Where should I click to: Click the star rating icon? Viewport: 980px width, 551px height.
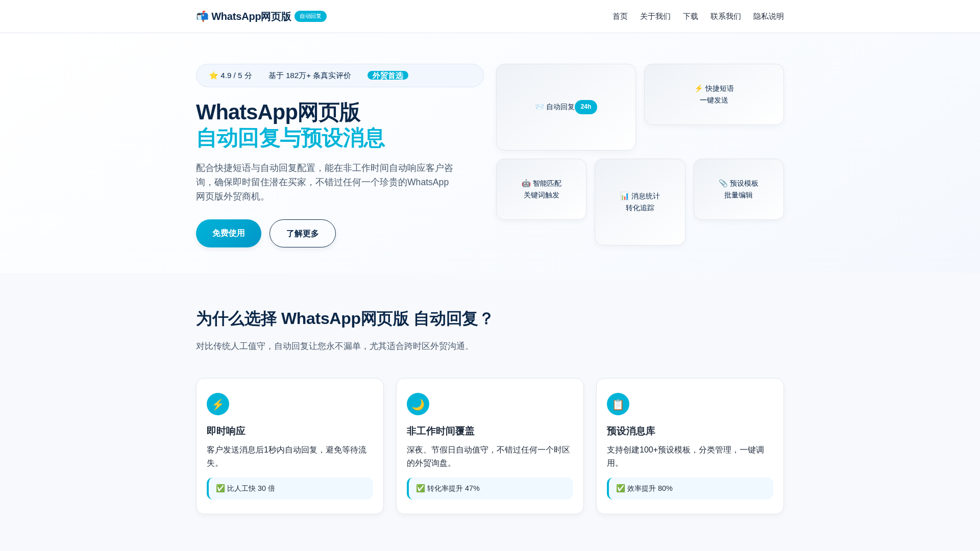tap(213, 76)
